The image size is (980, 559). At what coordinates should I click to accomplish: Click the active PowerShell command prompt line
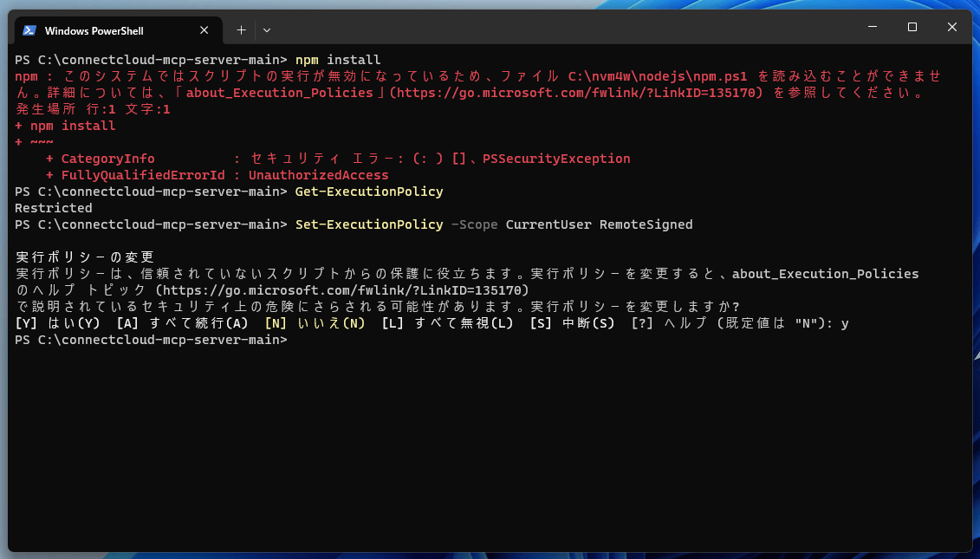[x=147, y=339]
